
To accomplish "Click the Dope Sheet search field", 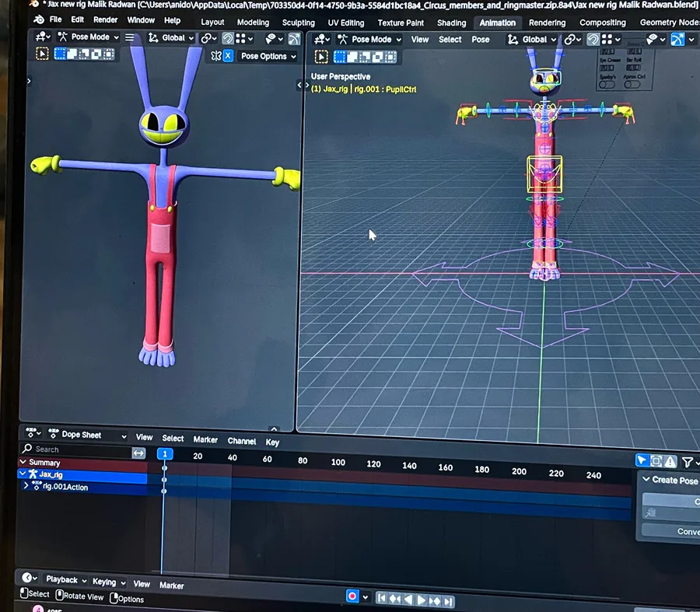I will (x=76, y=449).
